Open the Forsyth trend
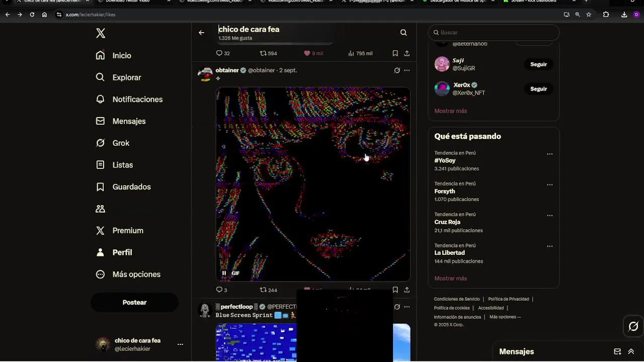 pyautogui.click(x=444, y=192)
